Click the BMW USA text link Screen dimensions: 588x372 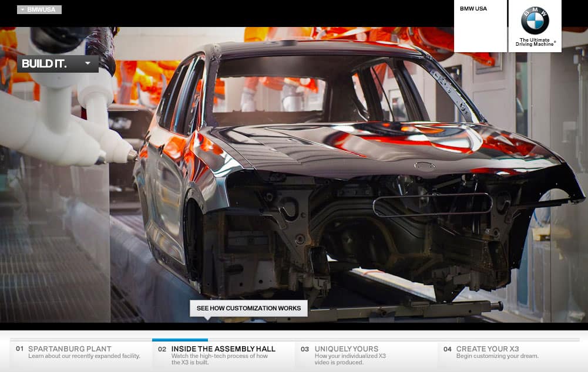(x=473, y=9)
